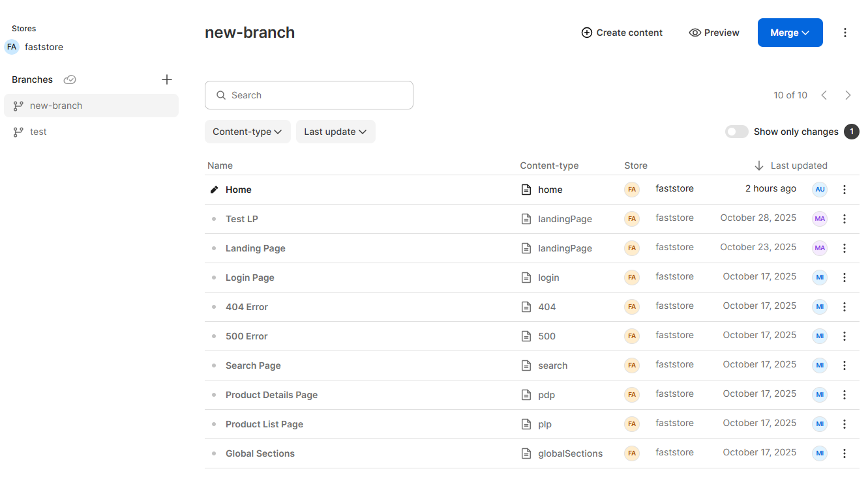Open the Global Sections entry
This screenshot has width=868, height=501.
(260, 453)
